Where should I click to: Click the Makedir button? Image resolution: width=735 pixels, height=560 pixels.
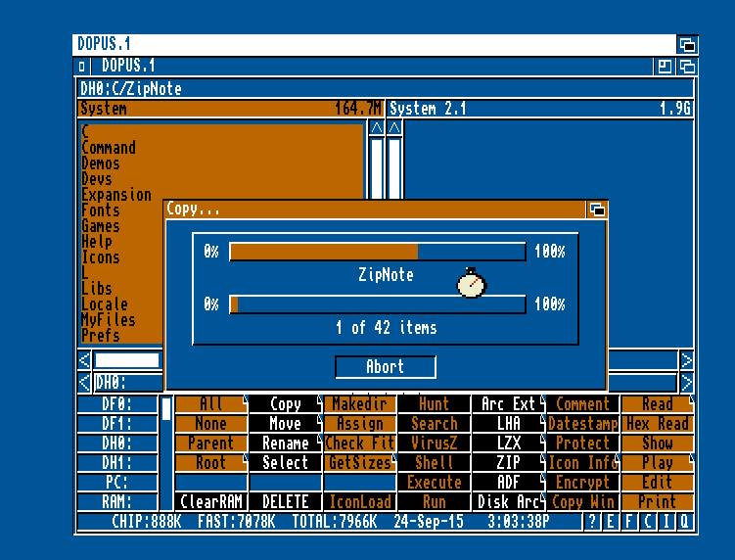tap(360, 403)
